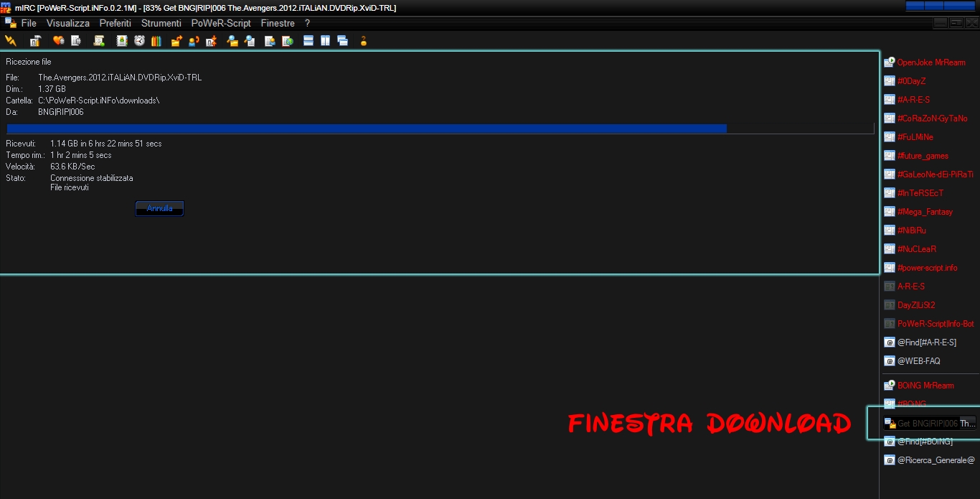This screenshot has height=499, width=980.
Task: Select the Get BNG|RIP|006 download window entry
Action: pyautogui.click(x=930, y=424)
